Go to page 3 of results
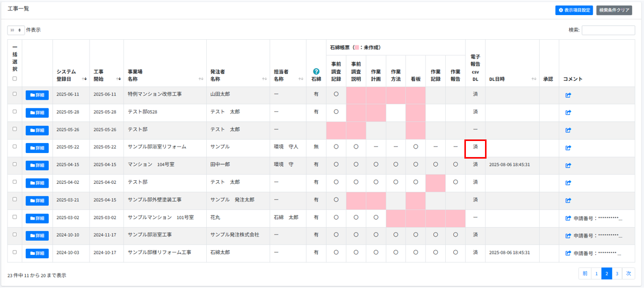This screenshot has width=644, height=288. coord(617,273)
